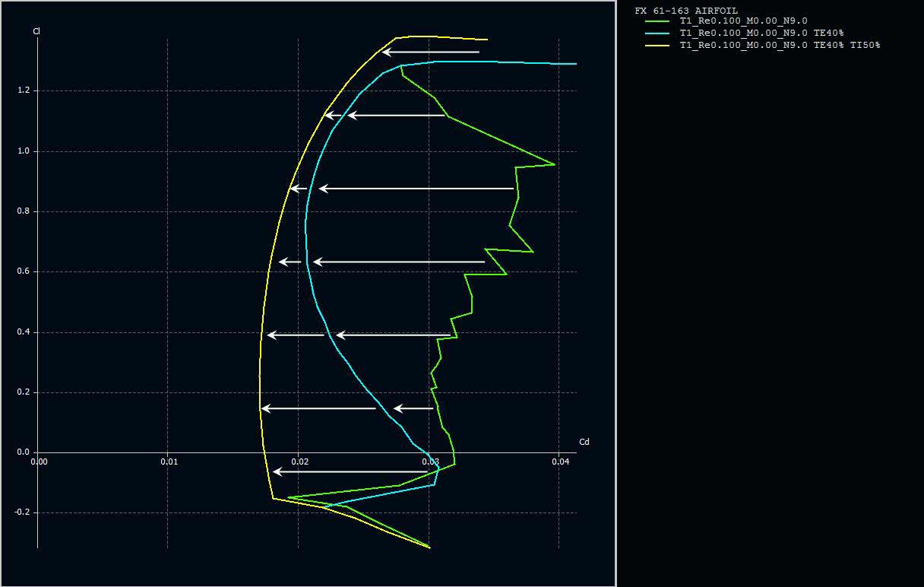This screenshot has width=924, height=587.
Task: Click the yellow legend line swatch
Action: (657, 46)
